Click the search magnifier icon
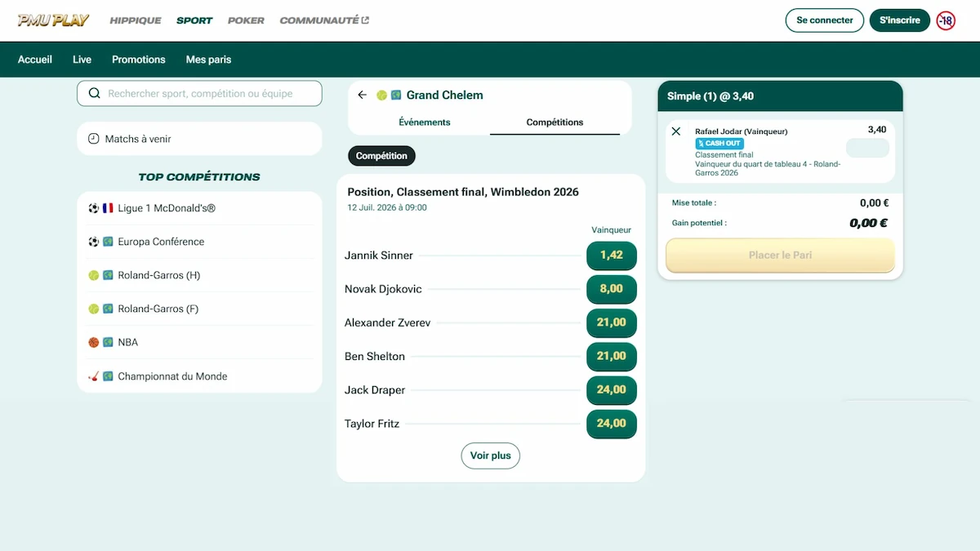Image resolution: width=980 pixels, height=551 pixels. tap(94, 93)
